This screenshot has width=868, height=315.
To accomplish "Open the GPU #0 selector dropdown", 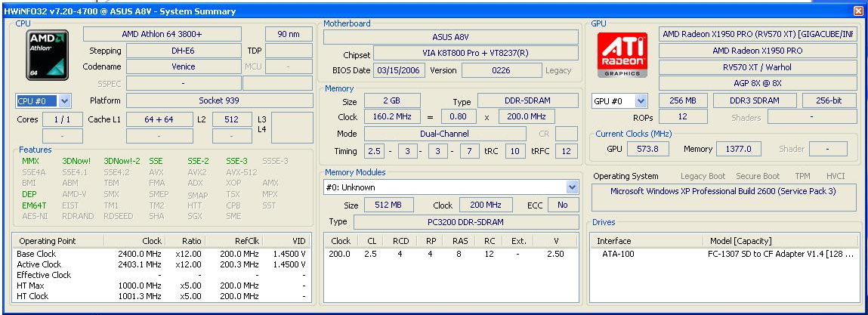I will (x=641, y=100).
